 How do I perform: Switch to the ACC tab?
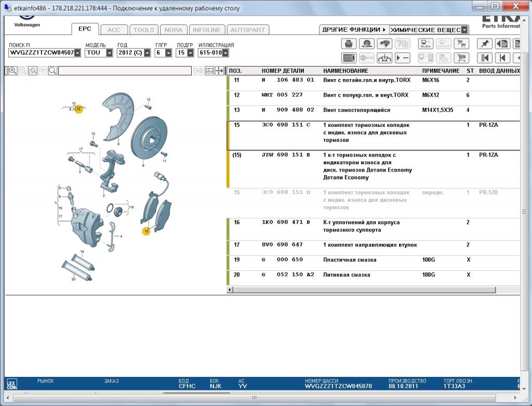click(x=114, y=30)
